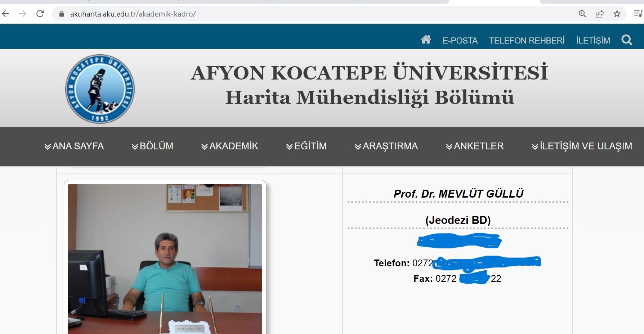Click the Prof. Dr. MEVLÜT GÜLLÜ name
This screenshot has height=334, width=644.
click(x=458, y=194)
